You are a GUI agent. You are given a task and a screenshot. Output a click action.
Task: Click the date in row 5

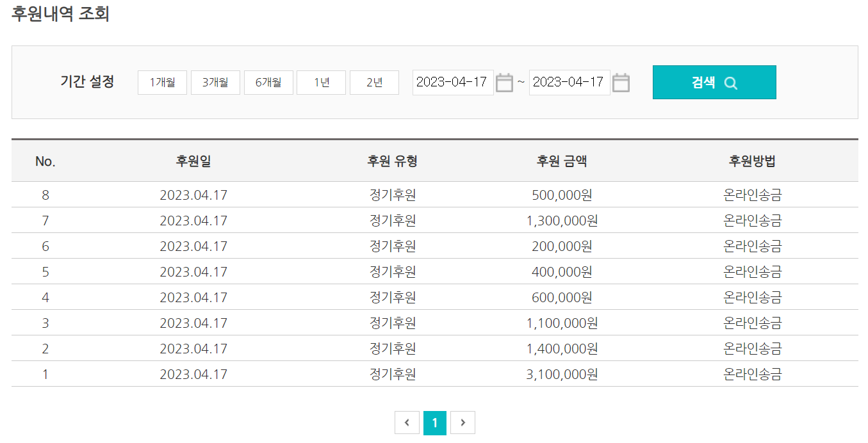click(193, 272)
